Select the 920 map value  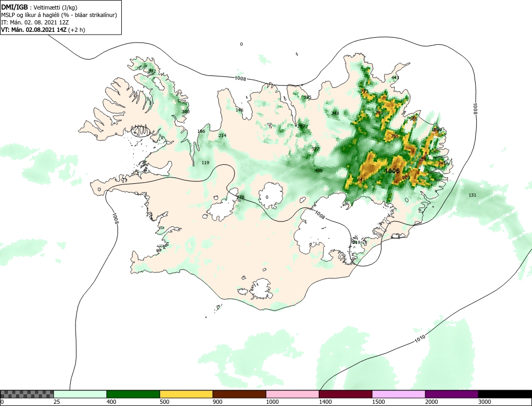(x=406, y=177)
